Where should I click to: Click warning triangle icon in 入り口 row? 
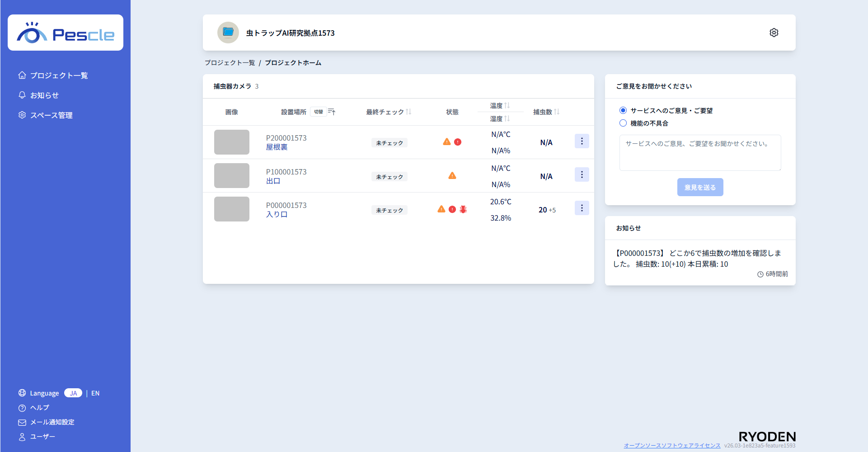pyautogui.click(x=441, y=209)
